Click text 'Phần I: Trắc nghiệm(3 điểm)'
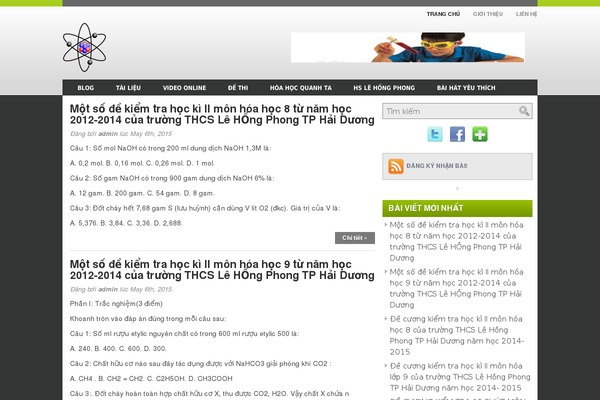Viewport: 600px width, 400px height. pos(116,304)
